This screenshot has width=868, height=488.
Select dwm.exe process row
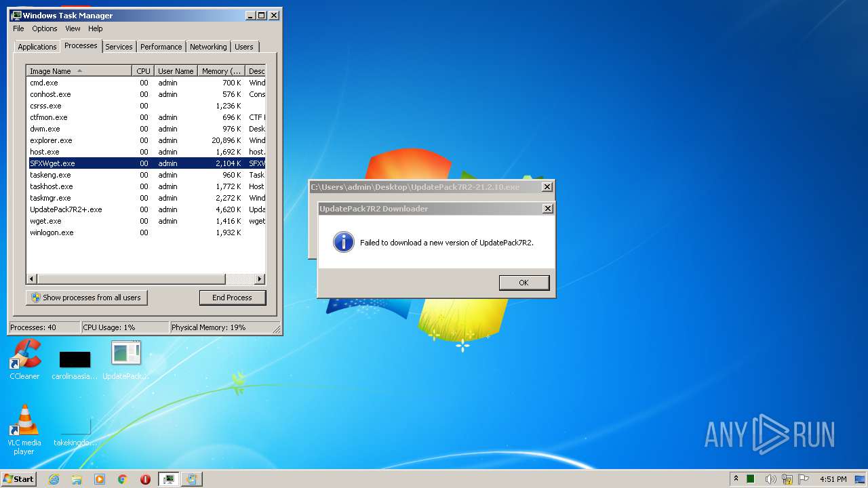[146, 129]
